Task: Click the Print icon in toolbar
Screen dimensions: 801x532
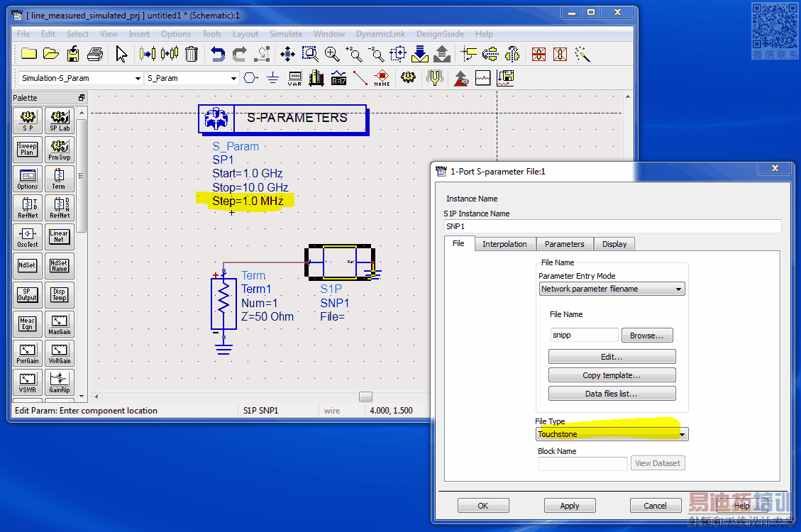Action: click(x=95, y=54)
